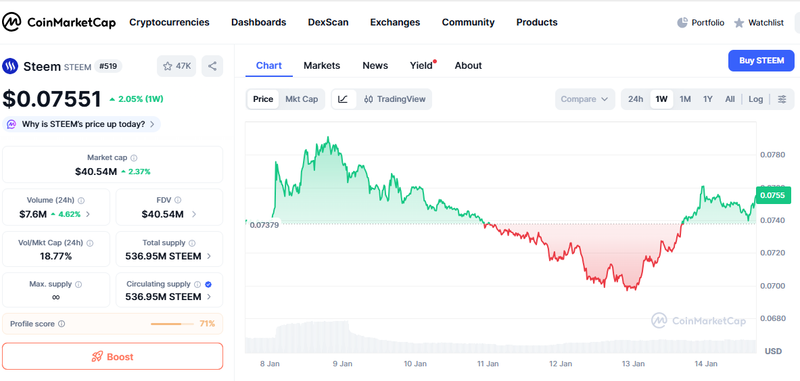Expand Circulating supply details chevron
Viewport: 800px width, 381px height.
coord(209,297)
